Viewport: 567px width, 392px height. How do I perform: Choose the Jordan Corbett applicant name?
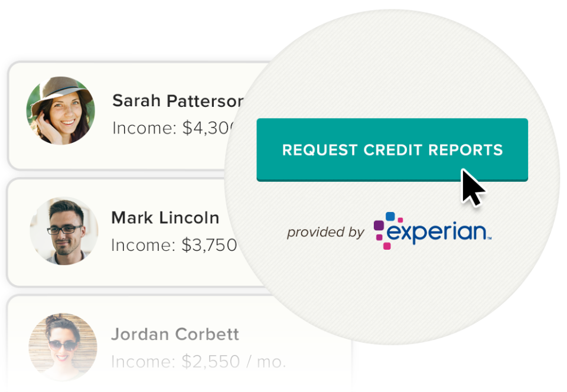click(175, 334)
